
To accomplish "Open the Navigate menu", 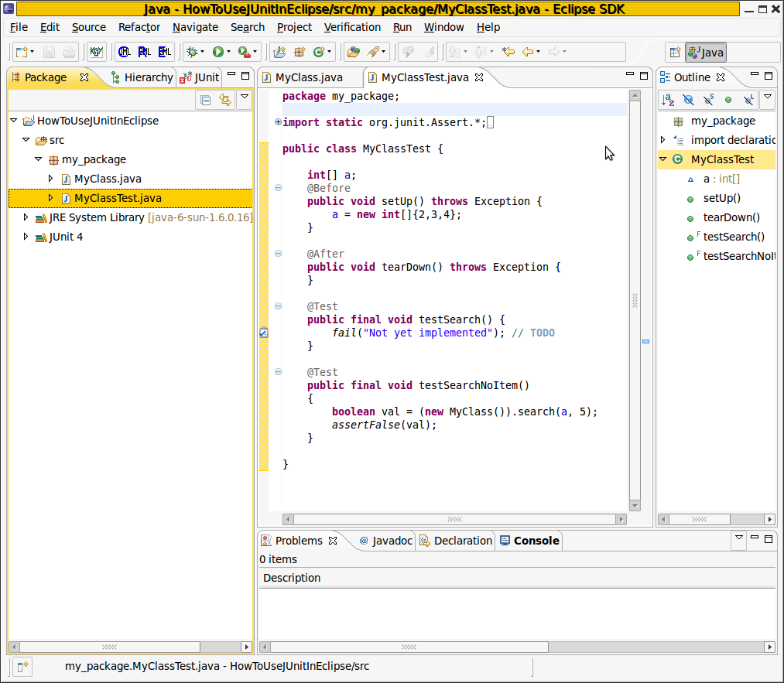I will click(195, 28).
